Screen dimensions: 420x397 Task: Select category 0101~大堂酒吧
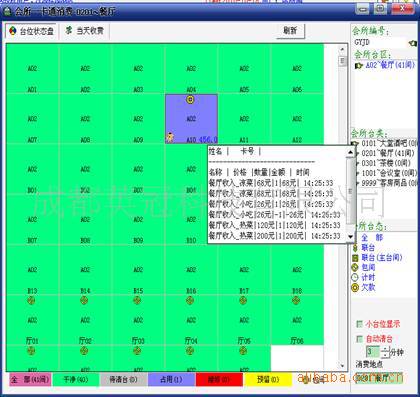point(389,143)
